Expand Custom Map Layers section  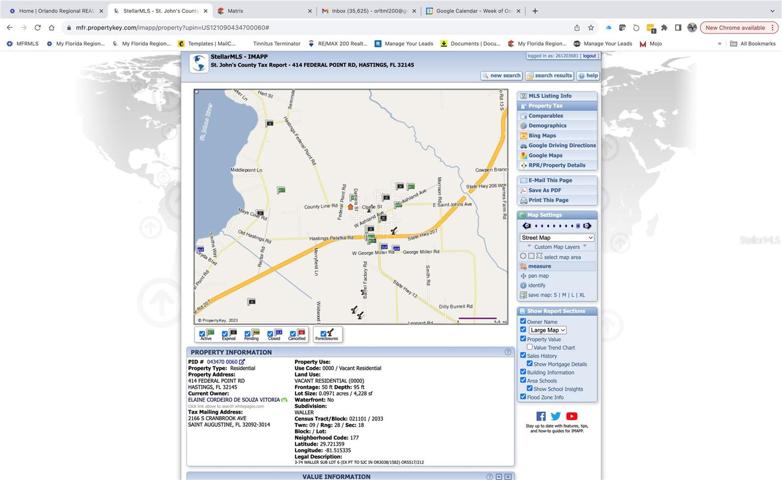click(557, 247)
